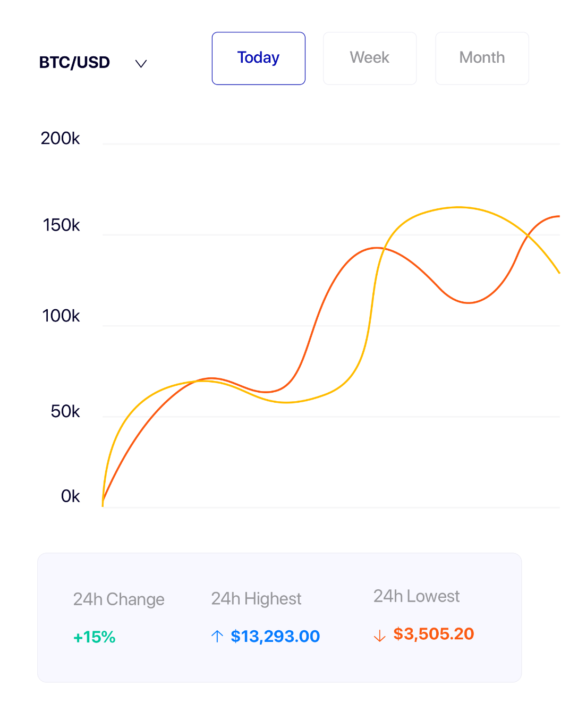The width and height of the screenshot is (561, 728).
Task: Click the 100k axis label
Action: (x=61, y=316)
